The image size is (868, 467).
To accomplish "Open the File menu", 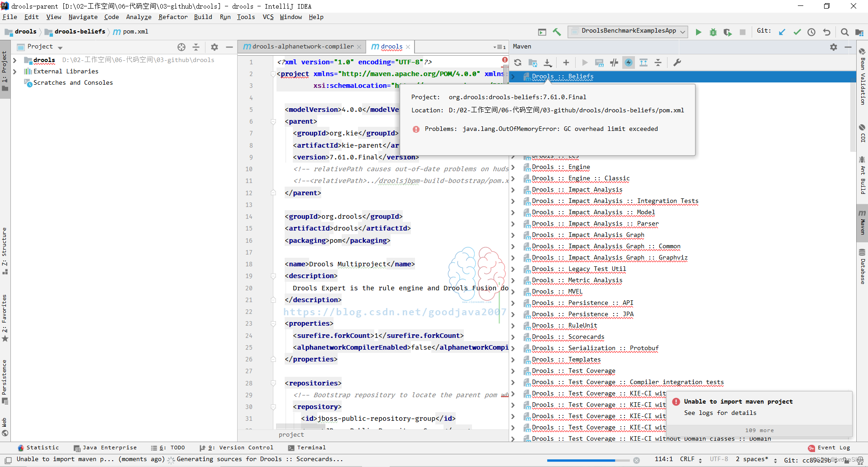I will (10, 17).
